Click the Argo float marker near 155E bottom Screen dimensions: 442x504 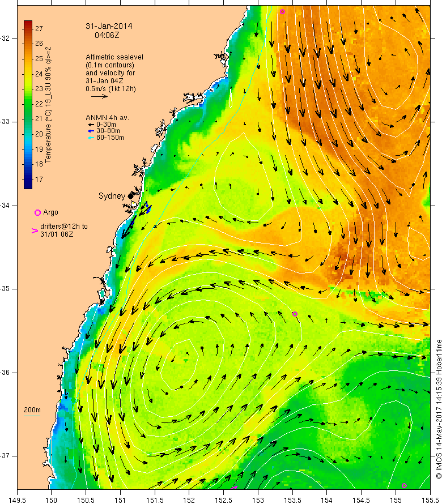pos(405,485)
